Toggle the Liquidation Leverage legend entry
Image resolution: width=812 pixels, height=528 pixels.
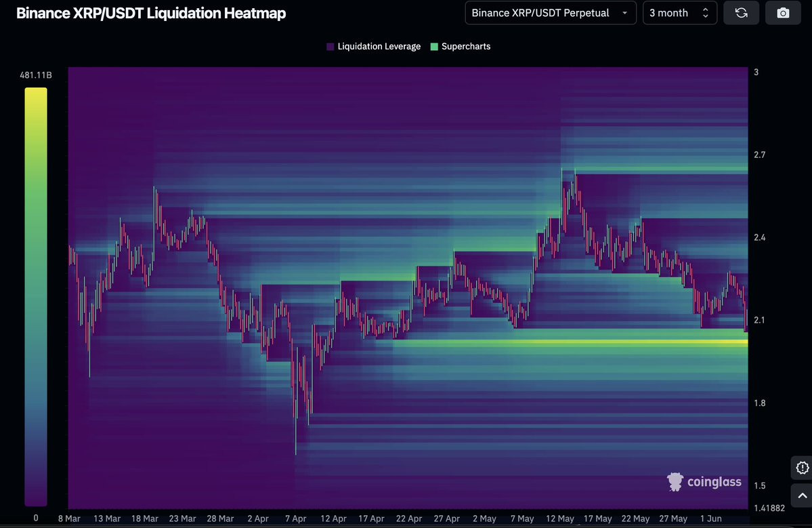click(x=373, y=47)
